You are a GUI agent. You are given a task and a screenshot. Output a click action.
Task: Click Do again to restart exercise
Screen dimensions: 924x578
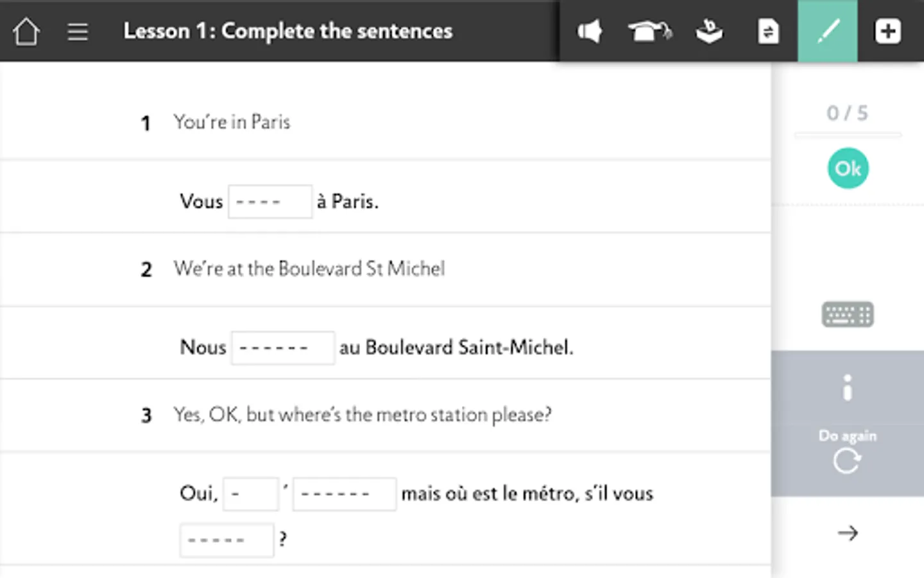(847, 453)
